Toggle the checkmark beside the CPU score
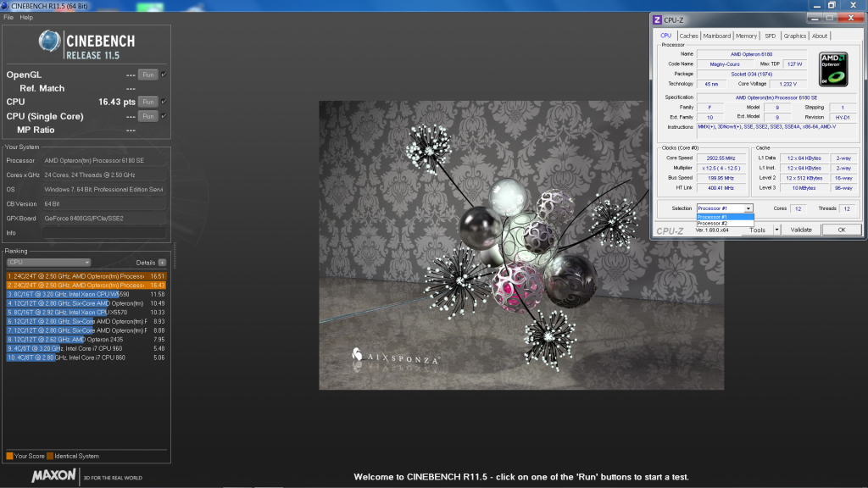The image size is (868, 488). pos(164,102)
